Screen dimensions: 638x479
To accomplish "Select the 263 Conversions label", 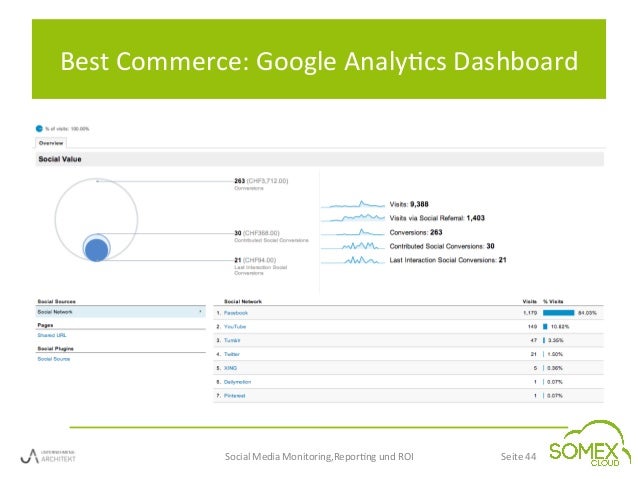I will (x=261, y=184).
